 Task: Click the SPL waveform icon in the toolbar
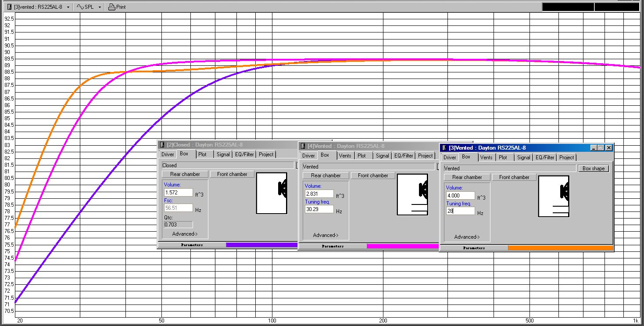point(80,7)
